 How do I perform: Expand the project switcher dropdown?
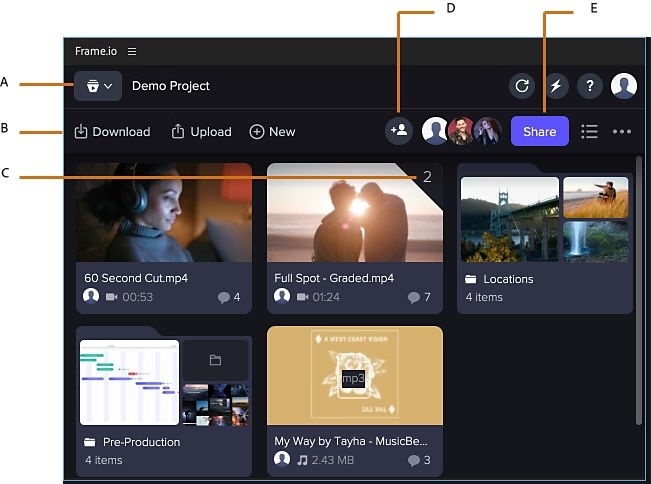(x=98, y=86)
